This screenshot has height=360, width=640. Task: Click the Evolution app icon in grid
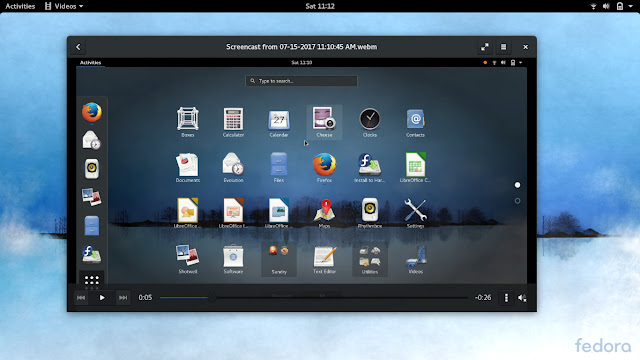coord(233,167)
